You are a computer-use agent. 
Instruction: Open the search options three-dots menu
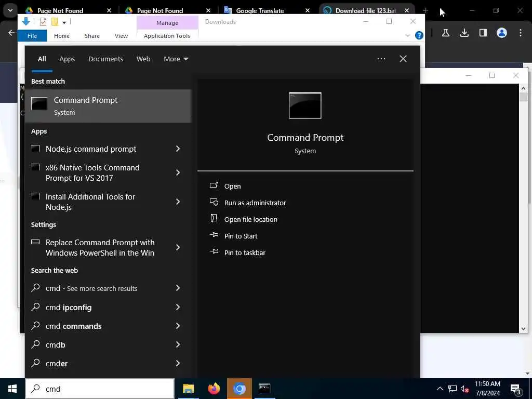click(x=381, y=59)
